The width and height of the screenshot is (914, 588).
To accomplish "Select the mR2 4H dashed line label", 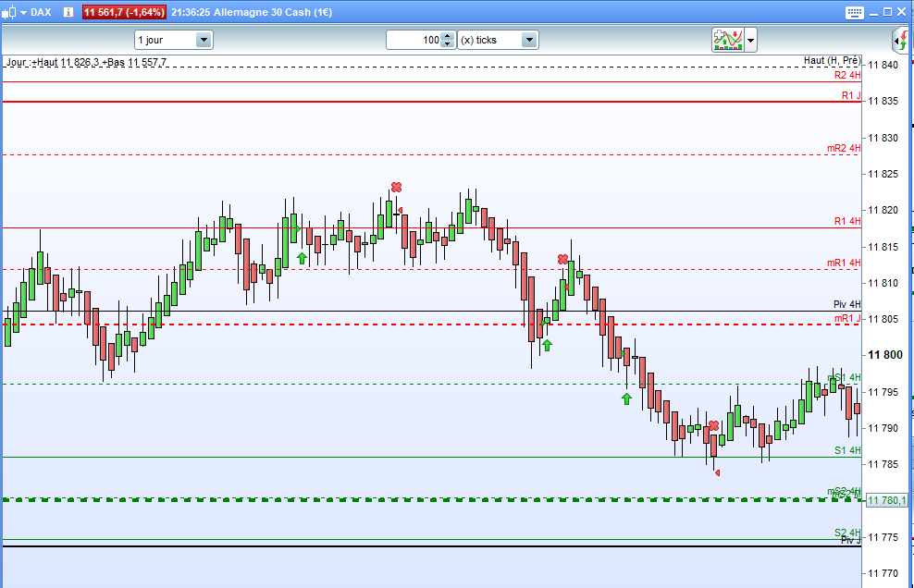I will point(844,148).
